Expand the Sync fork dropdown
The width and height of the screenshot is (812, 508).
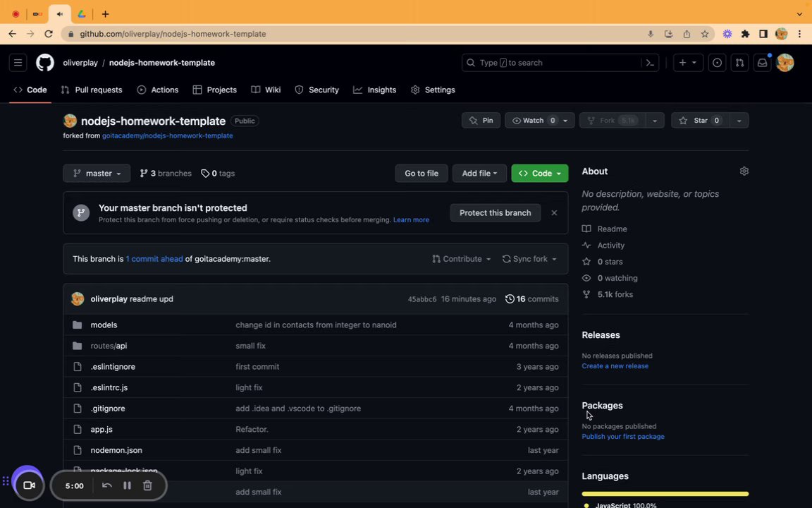point(530,259)
